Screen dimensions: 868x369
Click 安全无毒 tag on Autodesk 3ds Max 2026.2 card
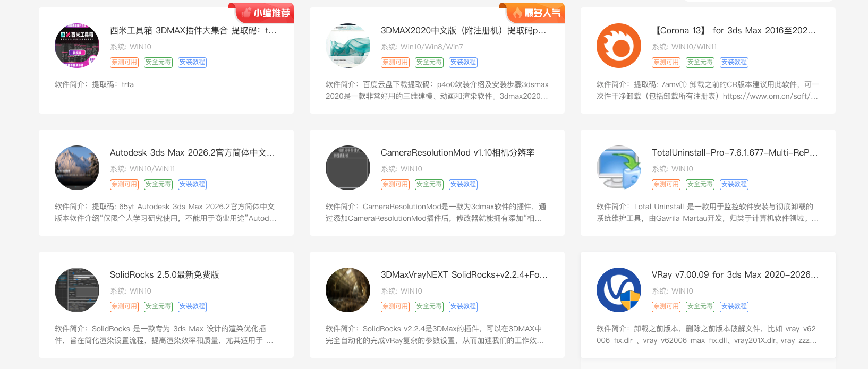click(x=158, y=184)
